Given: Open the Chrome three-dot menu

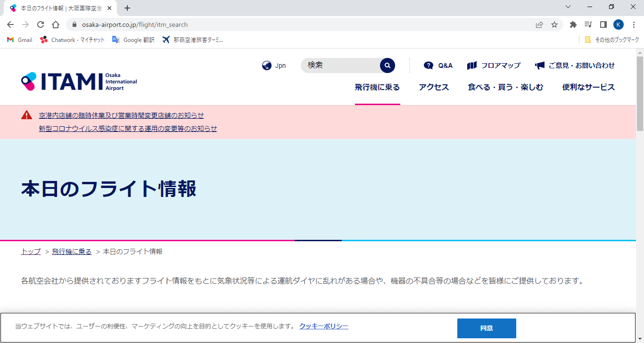Looking at the screenshot, I should click(634, 24).
